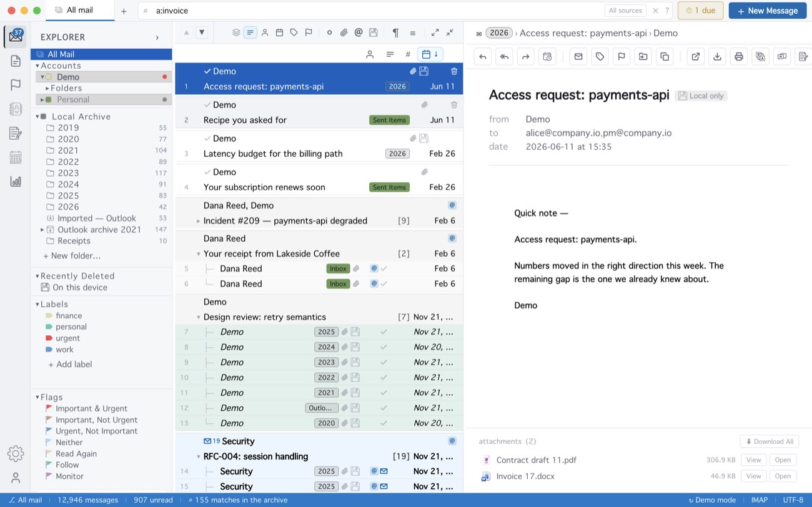The width and height of the screenshot is (812, 507).
Task: Expand the Personal account
Action: click(x=42, y=100)
